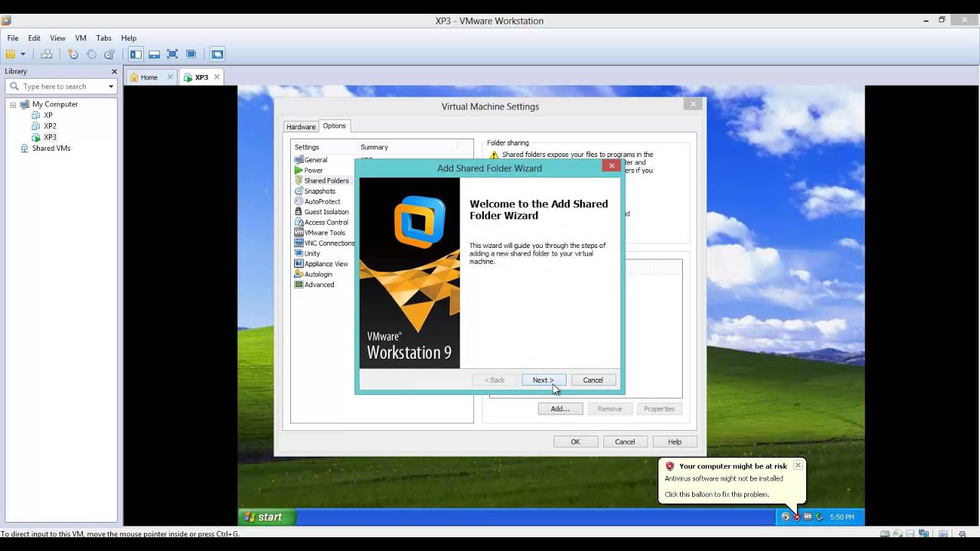Click Help in Virtual Machine Settings
The height and width of the screenshot is (551, 980).
675,442
